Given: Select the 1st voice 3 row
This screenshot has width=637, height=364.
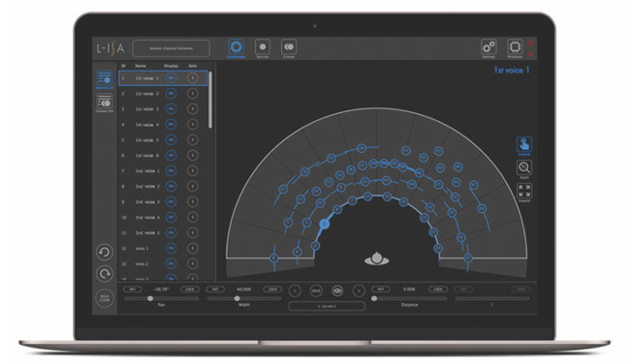Looking at the screenshot, I should (163, 109).
